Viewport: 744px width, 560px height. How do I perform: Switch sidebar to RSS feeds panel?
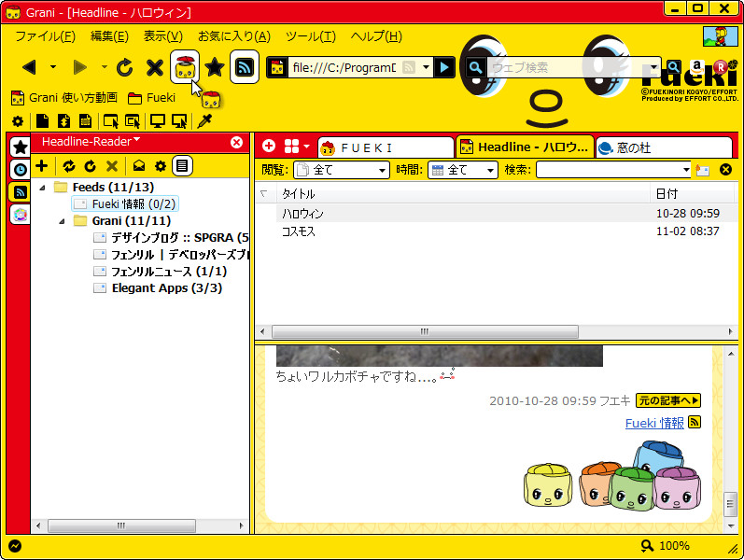[20, 192]
